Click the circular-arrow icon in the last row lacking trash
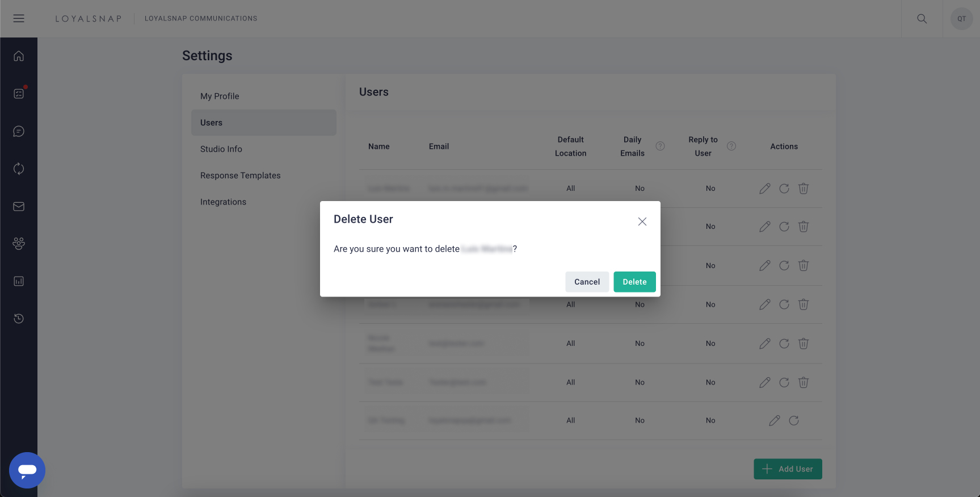 click(794, 420)
